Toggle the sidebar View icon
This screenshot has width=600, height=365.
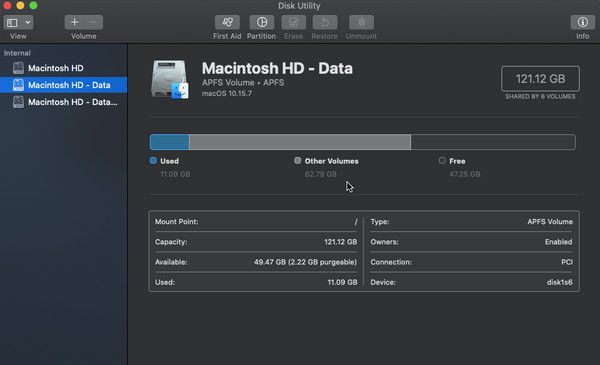13,23
